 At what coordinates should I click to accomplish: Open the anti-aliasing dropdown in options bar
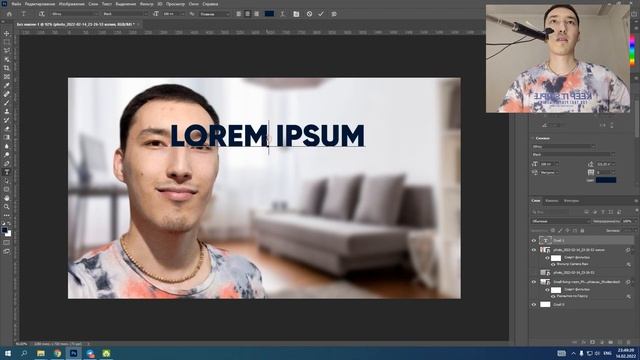[x=215, y=14]
